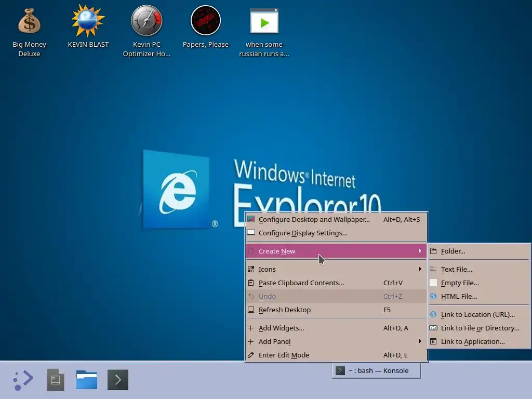Click the grid icon beside Icons entry
Screen dimensions: 532x399
251,269
